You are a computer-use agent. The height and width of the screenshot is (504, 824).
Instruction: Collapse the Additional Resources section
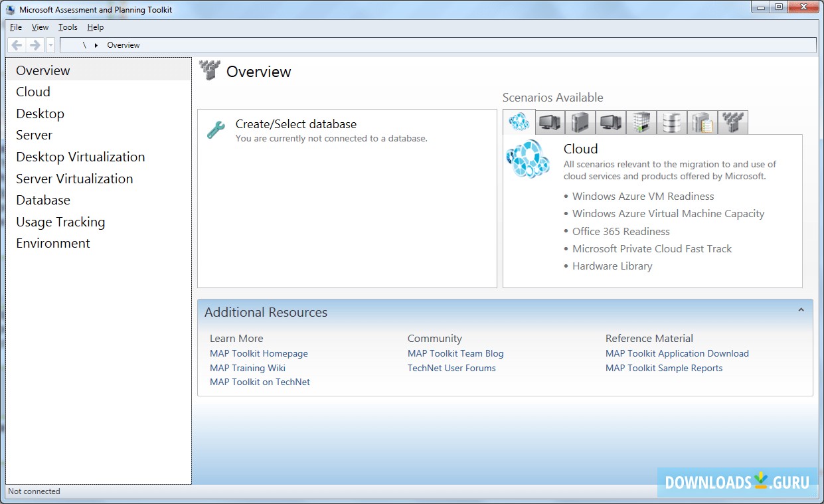(x=801, y=310)
